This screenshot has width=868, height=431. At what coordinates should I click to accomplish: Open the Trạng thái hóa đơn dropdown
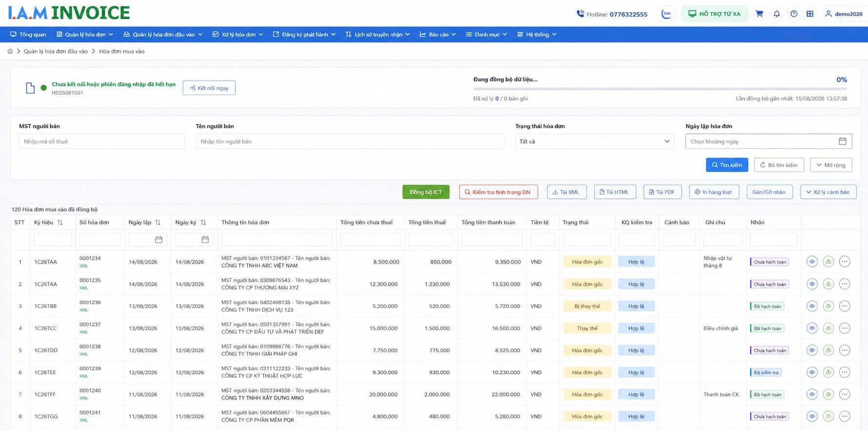tap(594, 141)
